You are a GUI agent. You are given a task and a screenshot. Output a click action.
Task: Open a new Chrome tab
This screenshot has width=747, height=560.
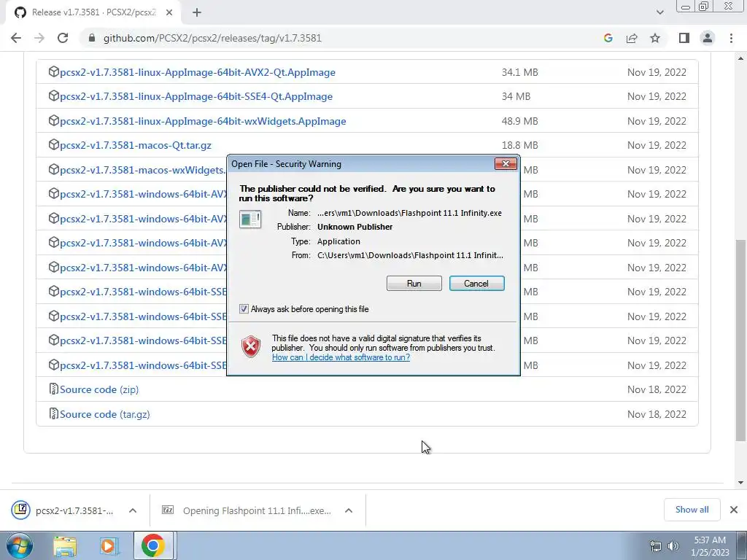tap(197, 13)
